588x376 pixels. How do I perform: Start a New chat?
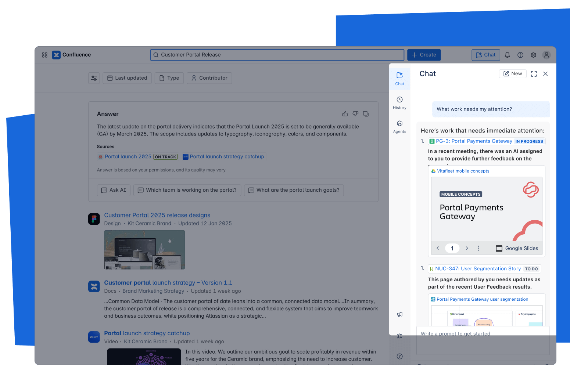(x=512, y=73)
